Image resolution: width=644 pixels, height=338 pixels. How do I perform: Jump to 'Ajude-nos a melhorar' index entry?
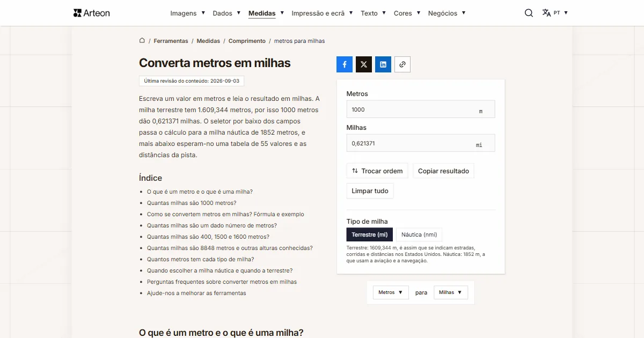[x=196, y=293]
